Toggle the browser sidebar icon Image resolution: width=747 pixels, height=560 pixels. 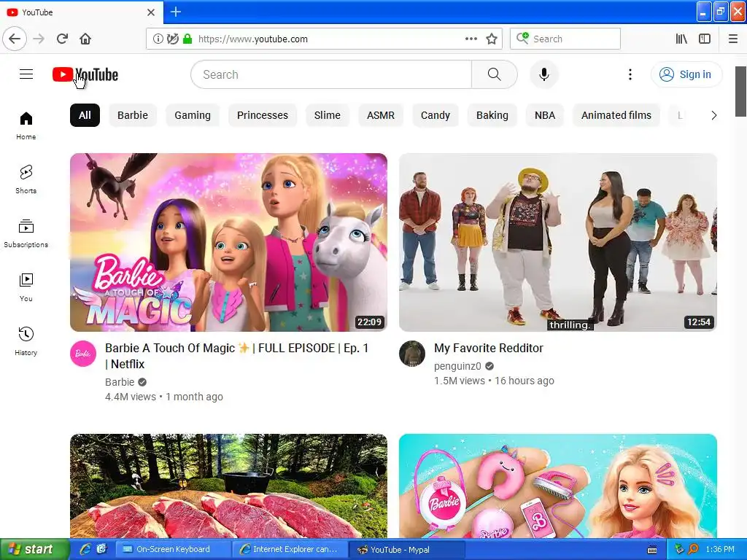click(705, 39)
